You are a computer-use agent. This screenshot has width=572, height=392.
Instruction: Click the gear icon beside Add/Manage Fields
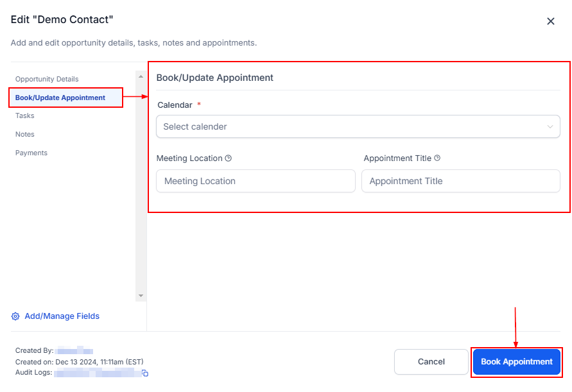[x=15, y=316]
